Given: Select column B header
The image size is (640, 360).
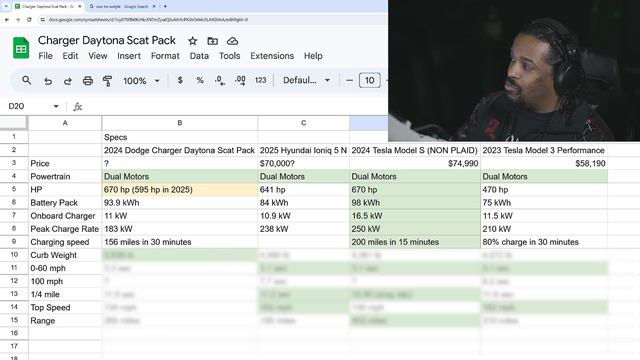Looking at the screenshot, I should pyautogui.click(x=180, y=123).
